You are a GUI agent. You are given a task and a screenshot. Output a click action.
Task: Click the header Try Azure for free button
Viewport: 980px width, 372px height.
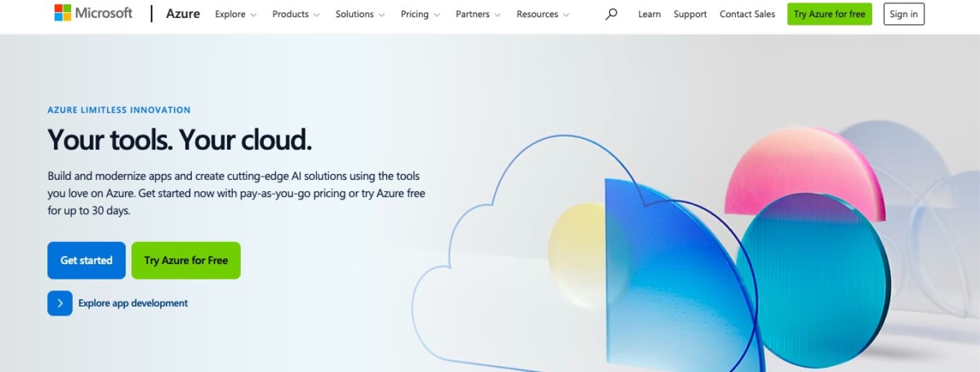tap(830, 14)
